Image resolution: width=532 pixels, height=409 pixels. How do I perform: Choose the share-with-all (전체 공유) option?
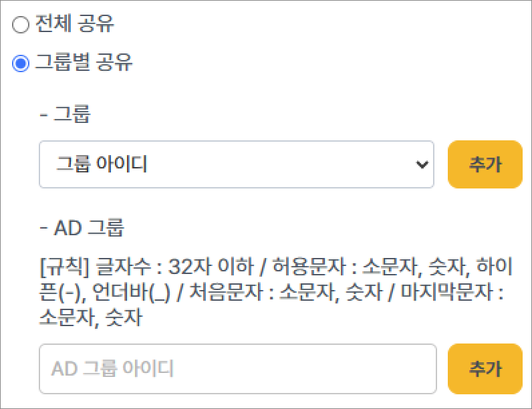tap(21, 25)
